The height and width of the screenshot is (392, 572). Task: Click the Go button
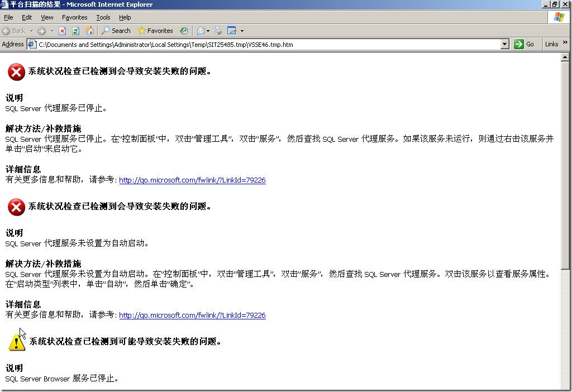[524, 45]
